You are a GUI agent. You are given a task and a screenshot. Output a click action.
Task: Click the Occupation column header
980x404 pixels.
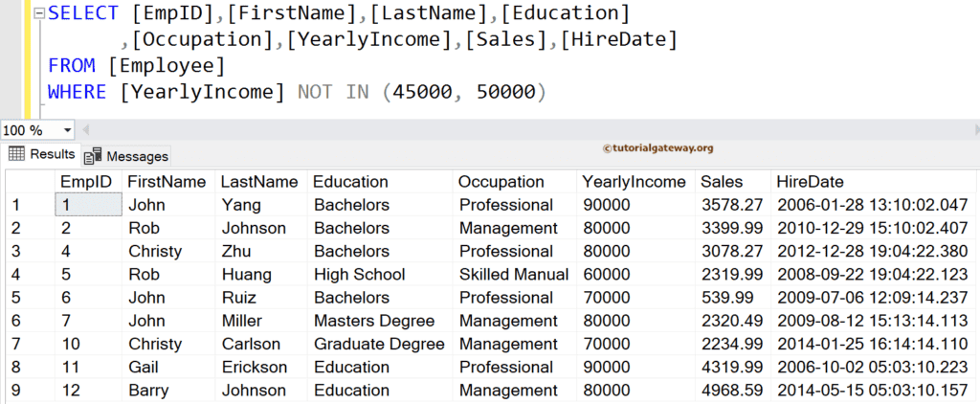[x=501, y=182]
